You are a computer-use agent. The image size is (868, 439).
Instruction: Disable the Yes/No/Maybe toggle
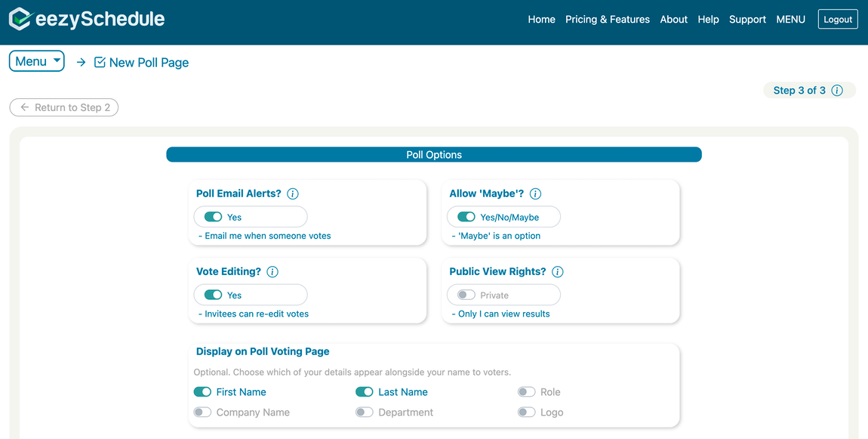click(466, 217)
